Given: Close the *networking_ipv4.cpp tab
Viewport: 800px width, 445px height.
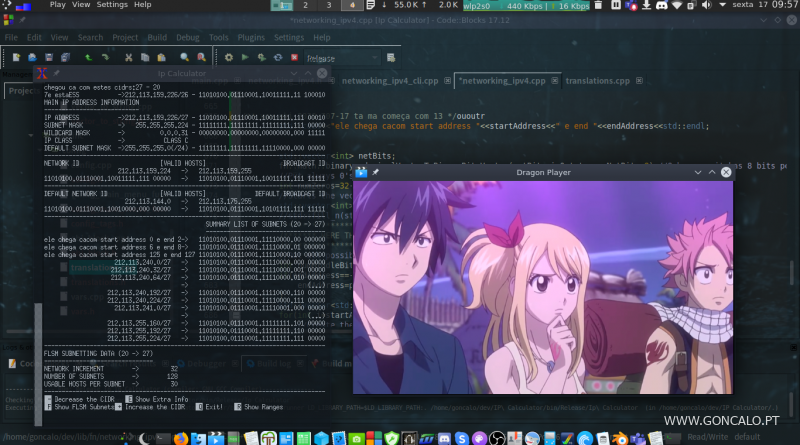Looking at the screenshot, I should pos(555,81).
